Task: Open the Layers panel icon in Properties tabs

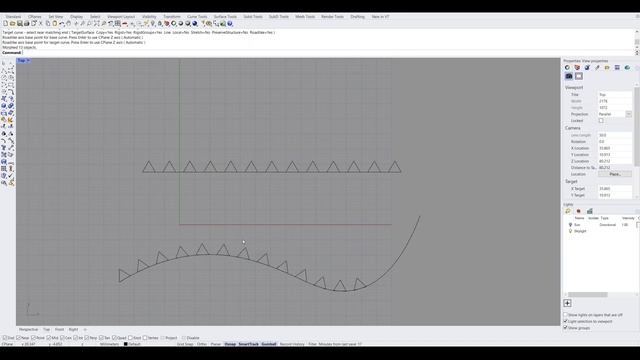Action: [x=577, y=67]
